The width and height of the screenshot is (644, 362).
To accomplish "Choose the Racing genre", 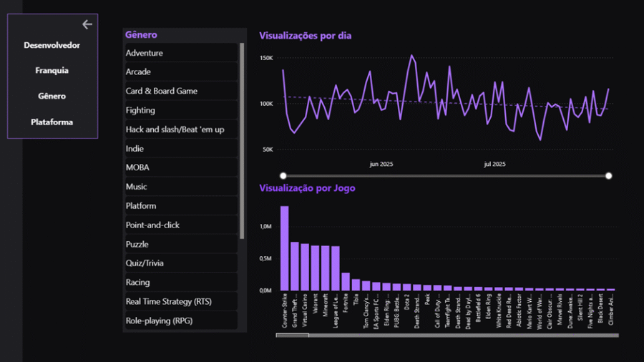I will pos(180,283).
